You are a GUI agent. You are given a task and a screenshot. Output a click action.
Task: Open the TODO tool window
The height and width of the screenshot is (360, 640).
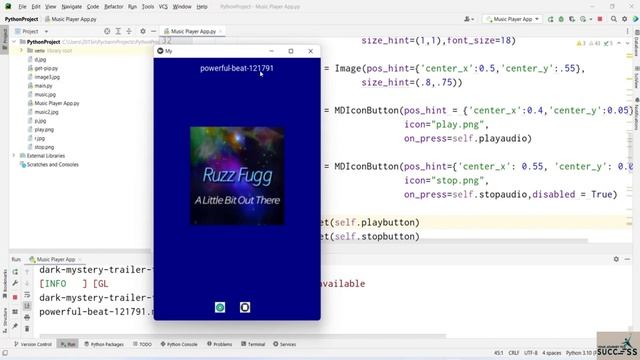[142, 344]
